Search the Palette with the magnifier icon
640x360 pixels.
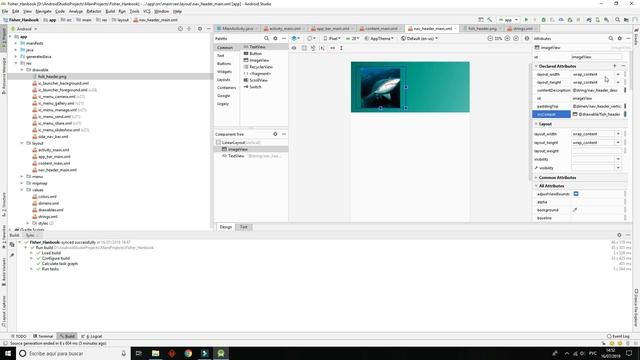tap(267, 38)
